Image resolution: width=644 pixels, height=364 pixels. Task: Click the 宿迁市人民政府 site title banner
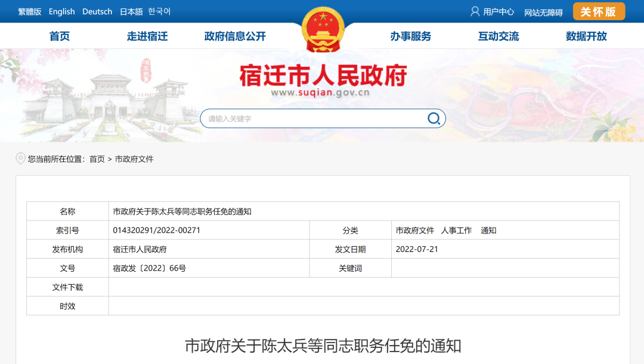(x=323, y=76)
